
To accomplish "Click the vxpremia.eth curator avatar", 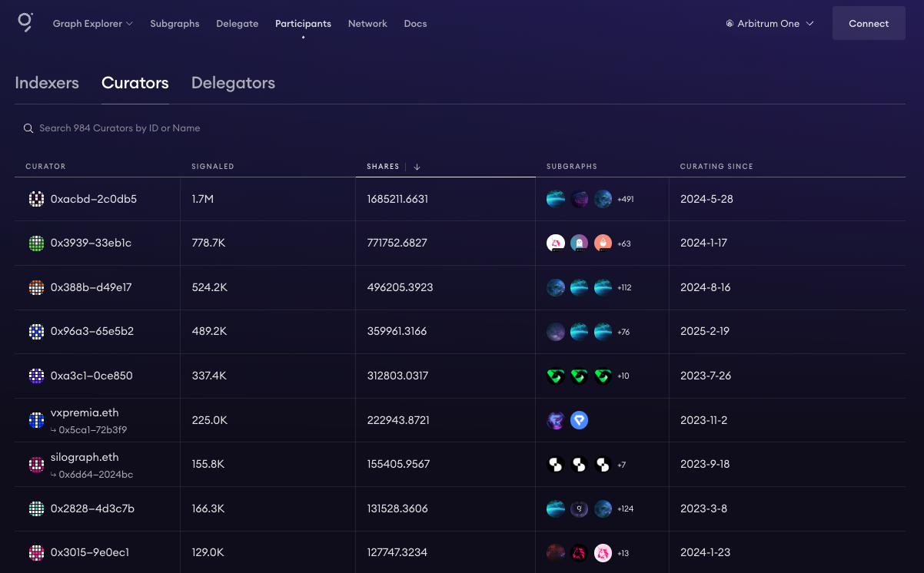I will (x=36, y=420).
